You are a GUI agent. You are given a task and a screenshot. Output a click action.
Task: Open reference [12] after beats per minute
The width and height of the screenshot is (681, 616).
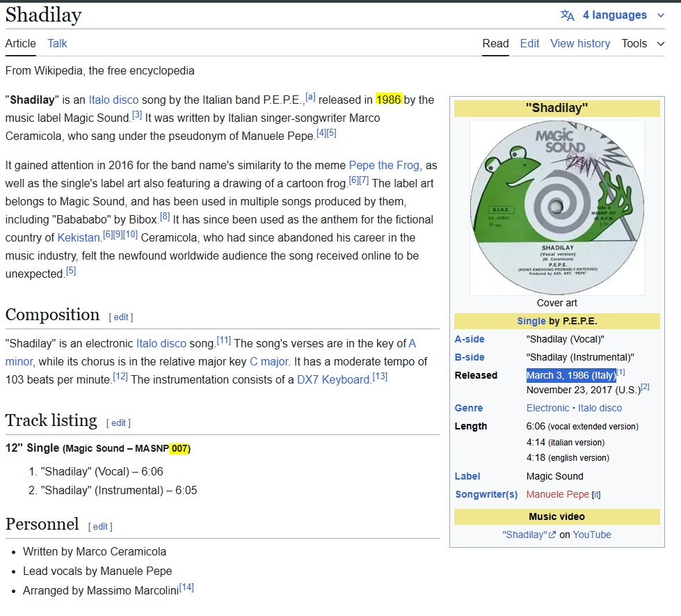tap(120, 377)
